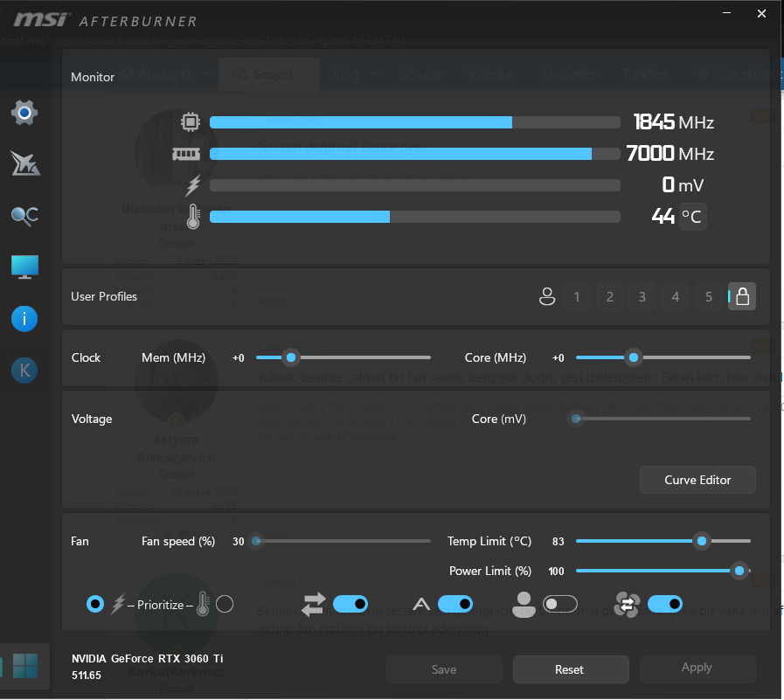Click the round K icon in sidebar
This screenshot has width=784, height=700.
24,371
